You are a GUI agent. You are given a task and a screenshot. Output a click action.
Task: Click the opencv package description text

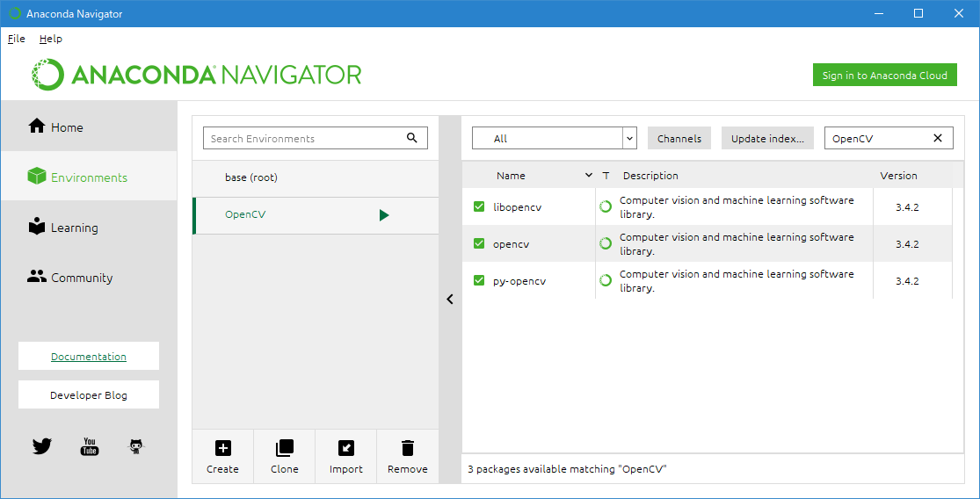coord(737,244)
